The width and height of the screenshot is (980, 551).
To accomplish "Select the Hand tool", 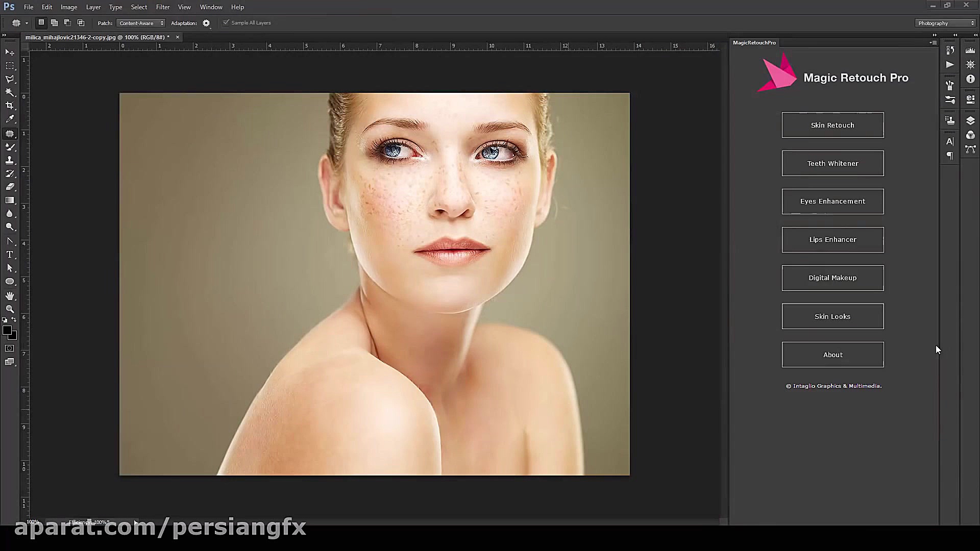I will (x=10, y=296).
